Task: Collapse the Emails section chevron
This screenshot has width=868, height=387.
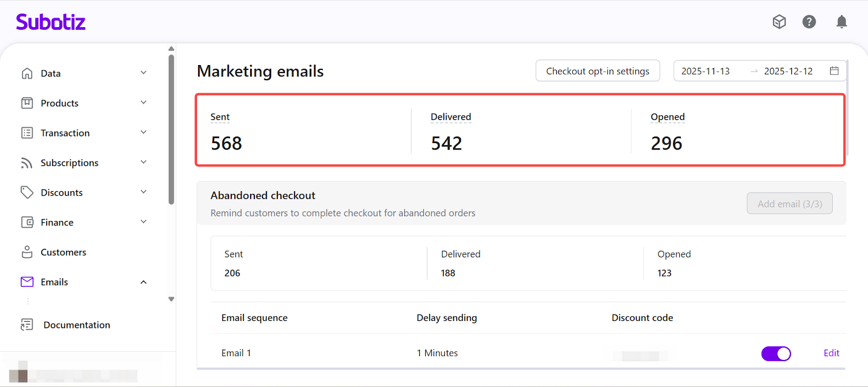Action: pos(144,282)
